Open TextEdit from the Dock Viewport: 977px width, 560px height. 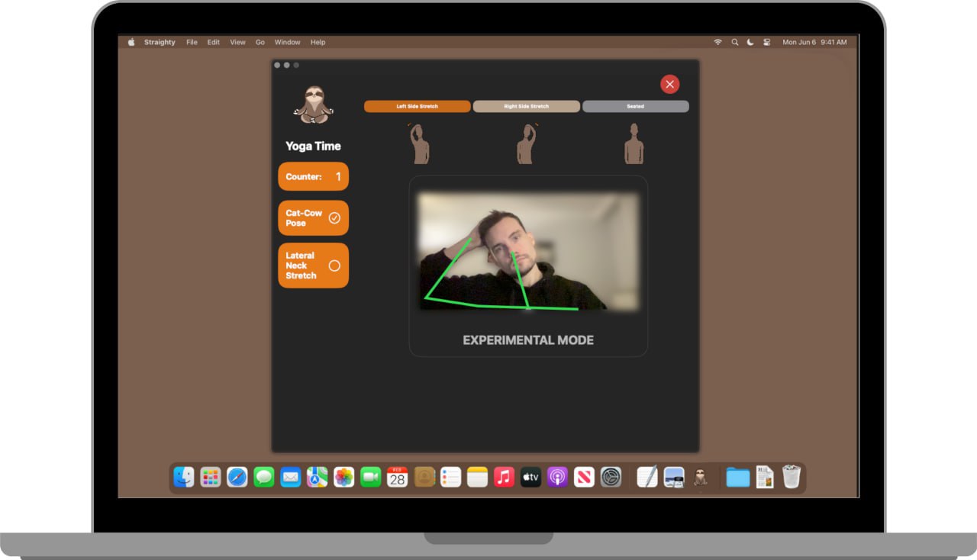(647, 478)
